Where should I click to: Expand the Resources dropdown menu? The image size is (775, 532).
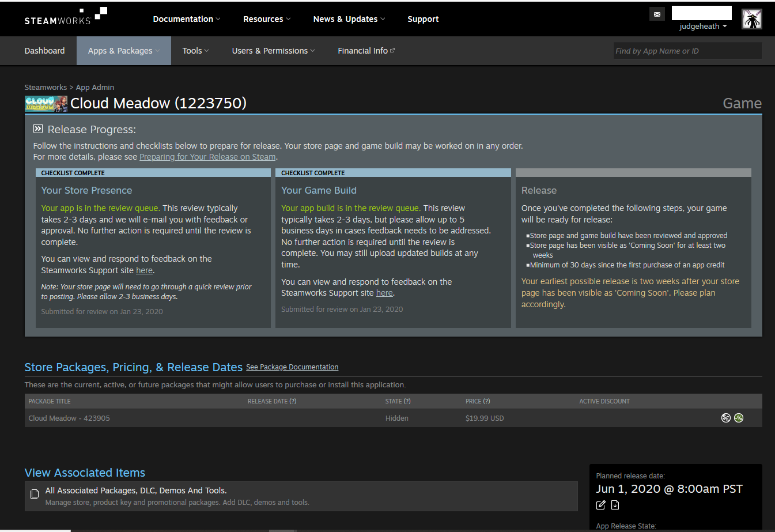click(x=267, y=19)
